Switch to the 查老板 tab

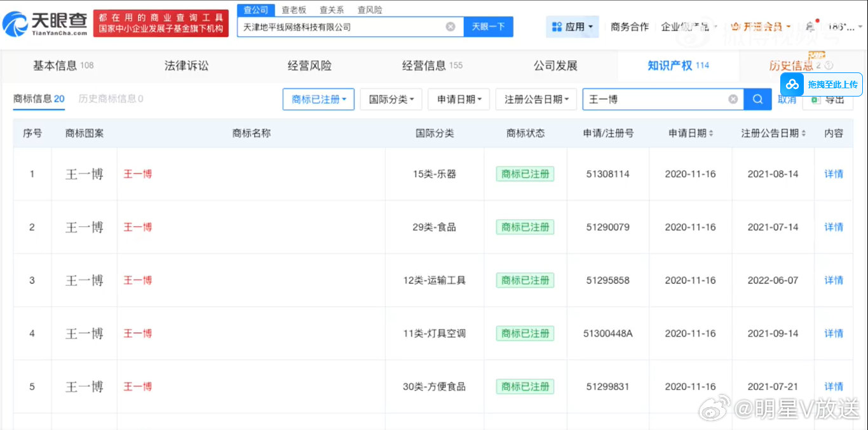click(294, 10)
